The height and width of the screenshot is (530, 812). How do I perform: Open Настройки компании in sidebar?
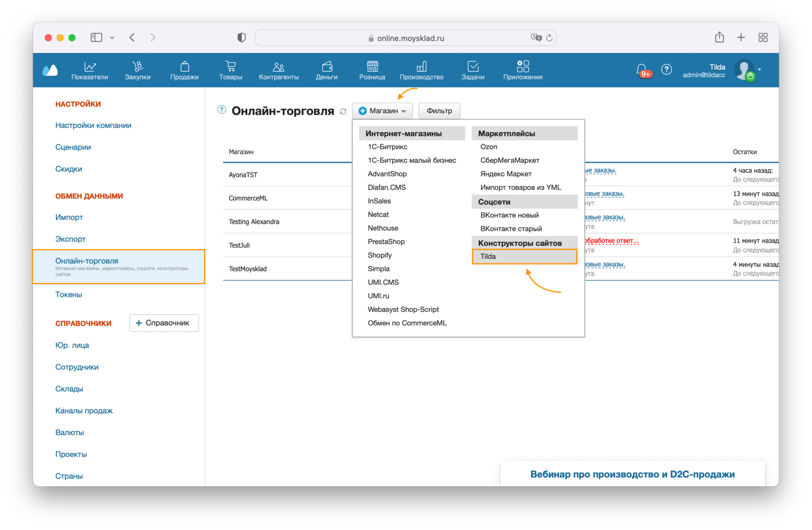[93, 125]
